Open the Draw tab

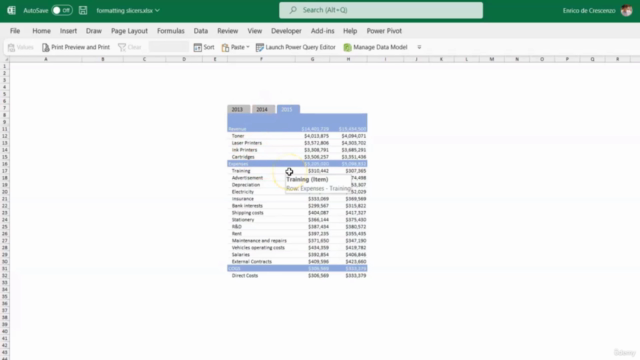(x=93, y=31)
